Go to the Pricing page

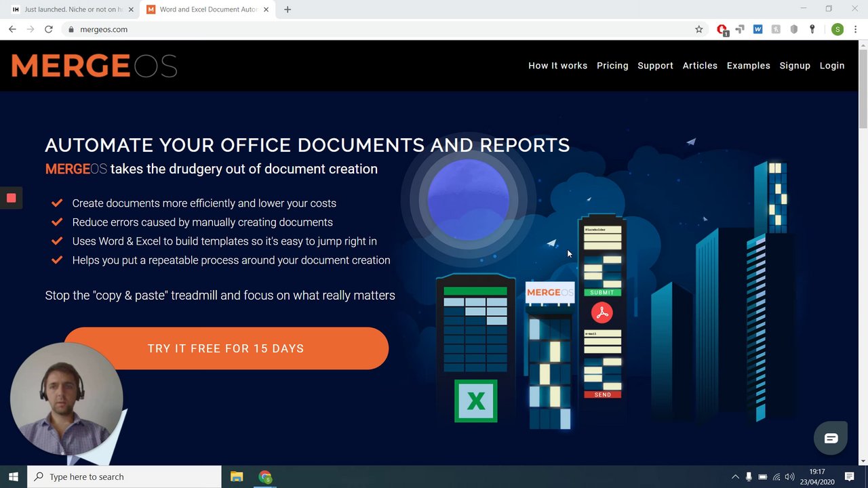click(x=612, y=66)
